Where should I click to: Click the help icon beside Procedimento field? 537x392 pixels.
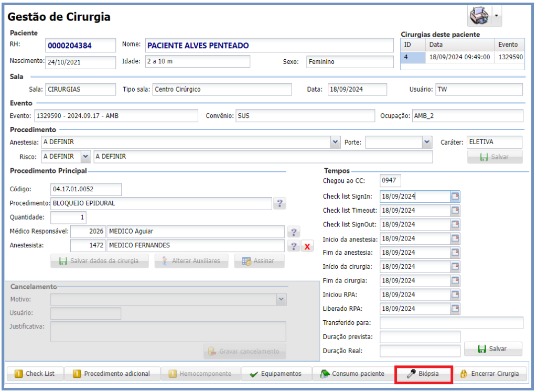(x=280, y=203)
